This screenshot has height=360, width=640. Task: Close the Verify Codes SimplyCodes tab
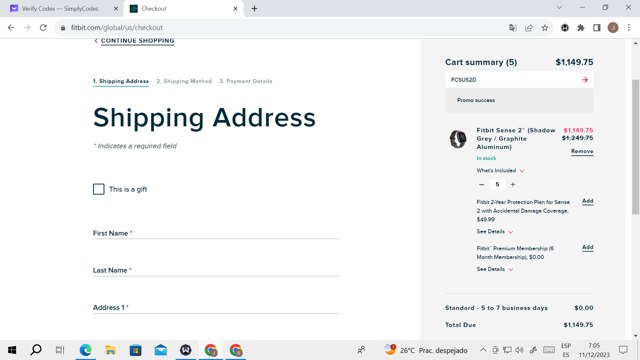pos(116,9)
